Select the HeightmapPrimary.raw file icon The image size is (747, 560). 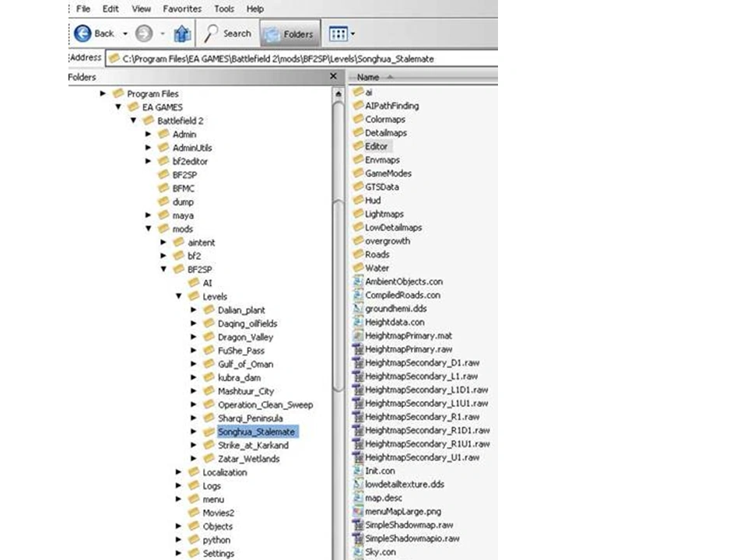click(x=358, y=349)
